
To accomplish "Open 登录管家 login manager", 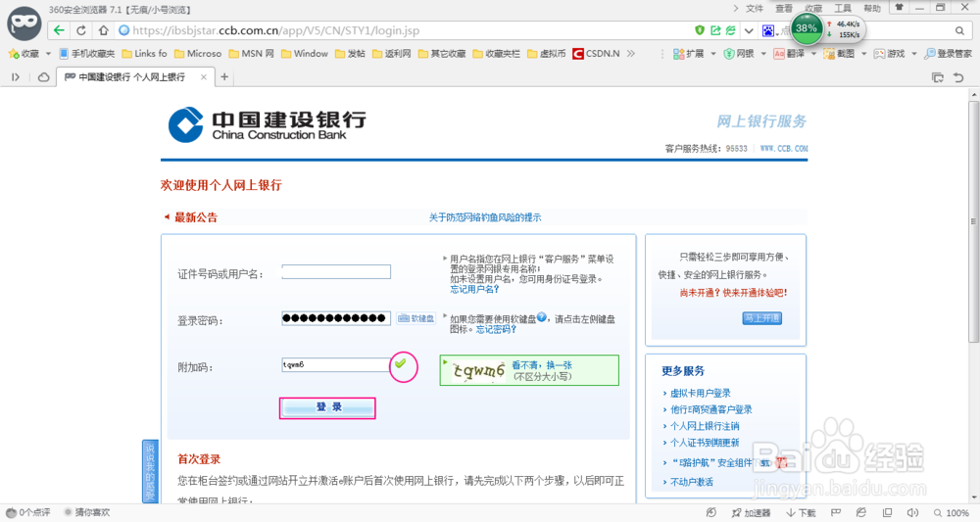I will pos(948,54).
